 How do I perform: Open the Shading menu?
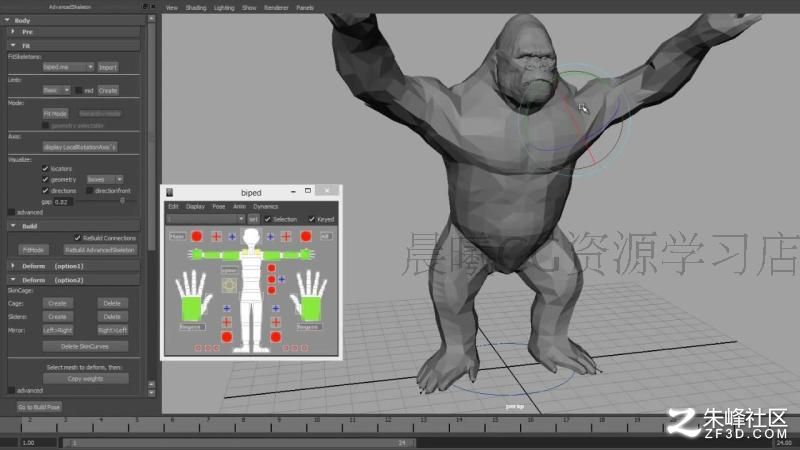pyautogui.click(x=195, y=8)
